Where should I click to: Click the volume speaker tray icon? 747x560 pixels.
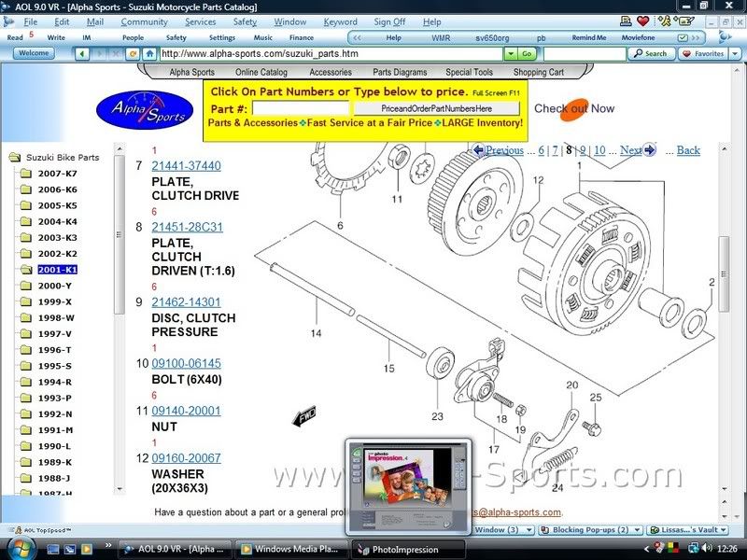pos(708,549)
